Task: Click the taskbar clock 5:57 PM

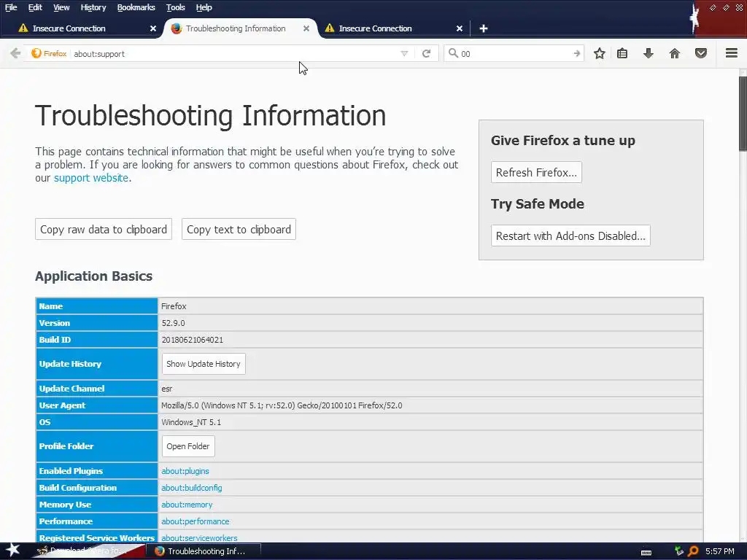Action: click(720, 551)
